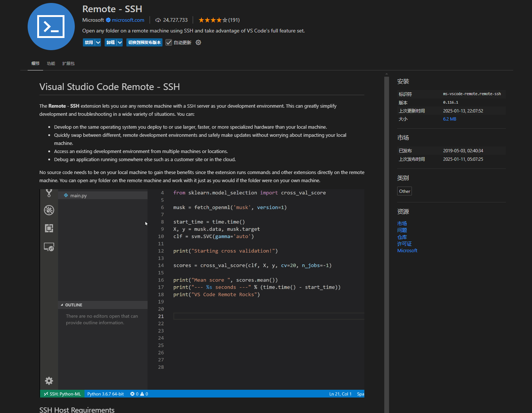
Task: Click the SSH: Python-ML indicator in the demo status bar
Action: point(62,394)
